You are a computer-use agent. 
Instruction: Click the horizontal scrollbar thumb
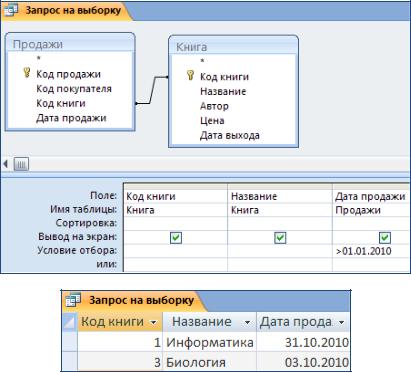pyautogui.click(x=21, y=164)
